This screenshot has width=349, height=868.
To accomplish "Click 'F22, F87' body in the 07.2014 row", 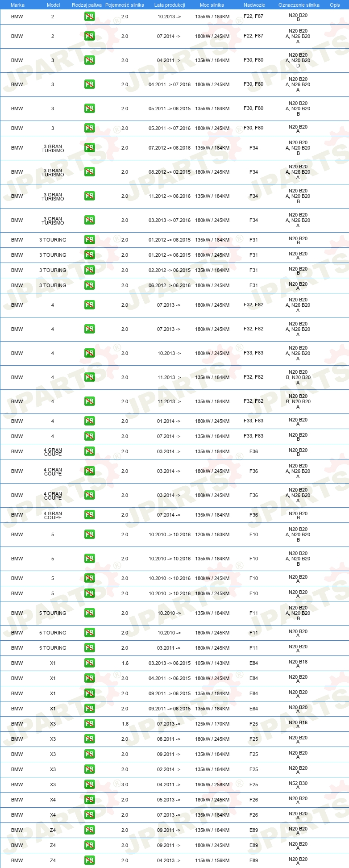I will pyautogui.click(x=253, y=36).
